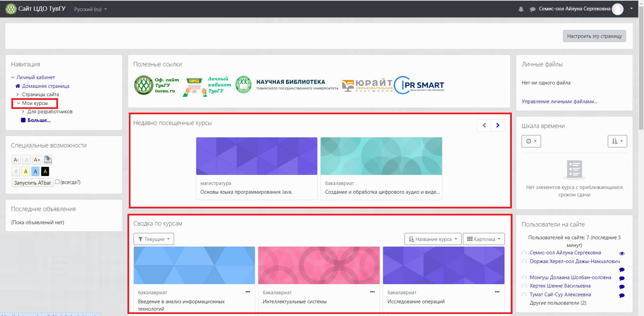Open Введение в анализ информационных технологий course

click(x=181, y=305)
